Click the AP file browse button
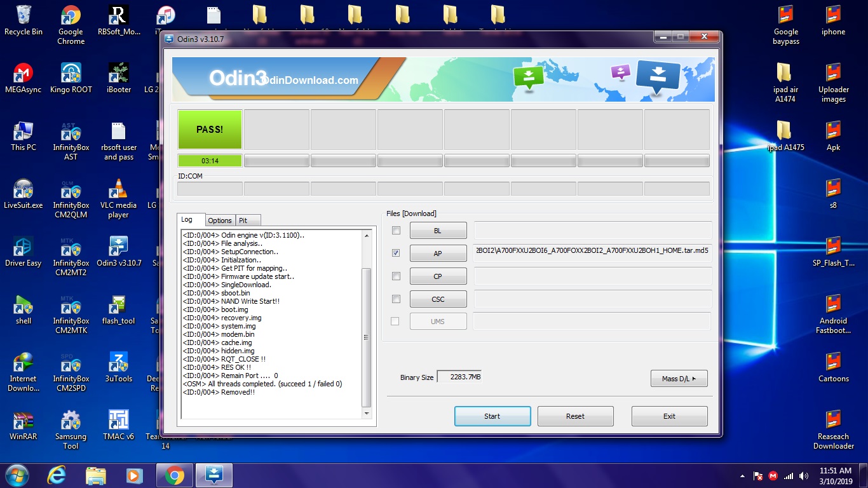Screen dimensions: 868x488 pos(438,253)
